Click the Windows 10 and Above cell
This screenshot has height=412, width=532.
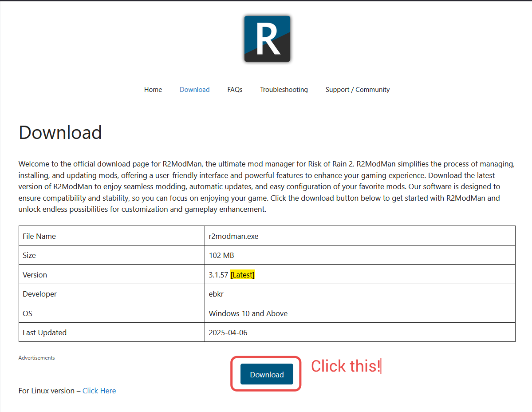point(248,313)
